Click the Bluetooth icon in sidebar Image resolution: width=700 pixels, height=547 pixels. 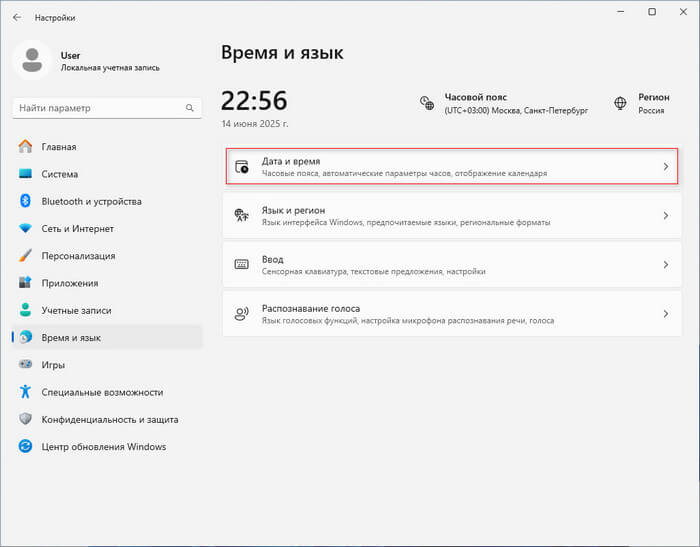click(26, 201)
